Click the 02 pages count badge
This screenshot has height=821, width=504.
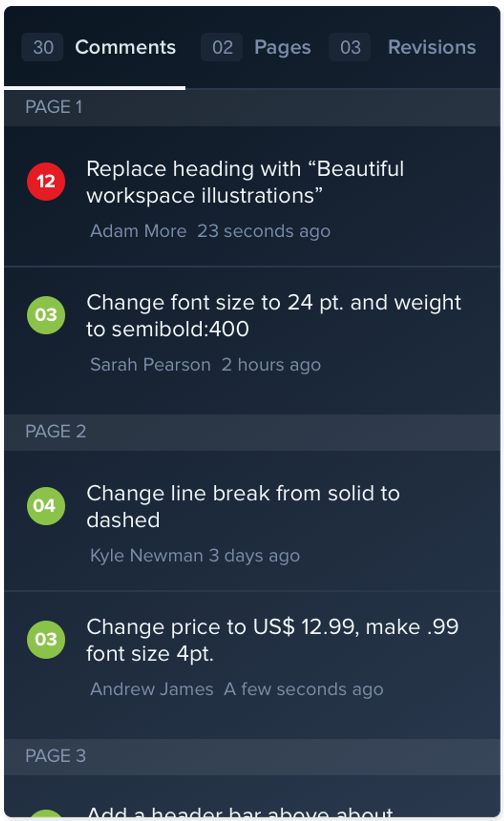pos(222,47)
